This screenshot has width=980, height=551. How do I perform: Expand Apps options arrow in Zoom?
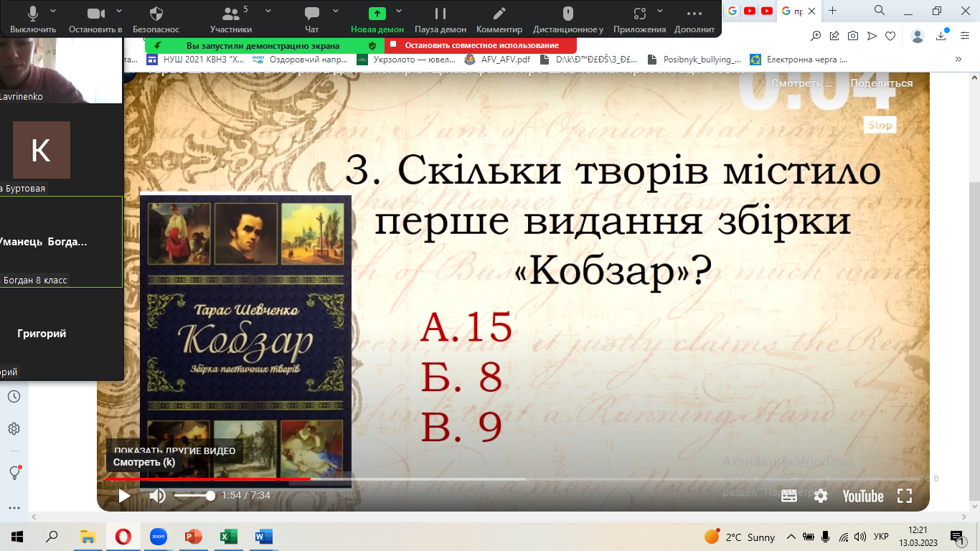click(661, 11)
